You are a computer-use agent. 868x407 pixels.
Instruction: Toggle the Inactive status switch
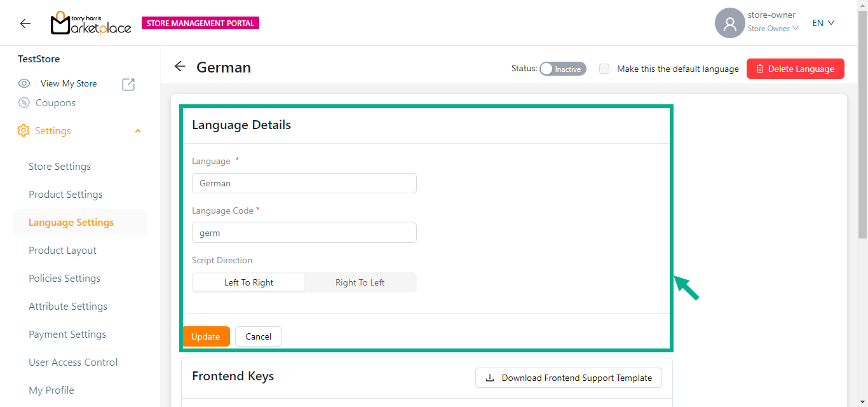click(562, 69)
